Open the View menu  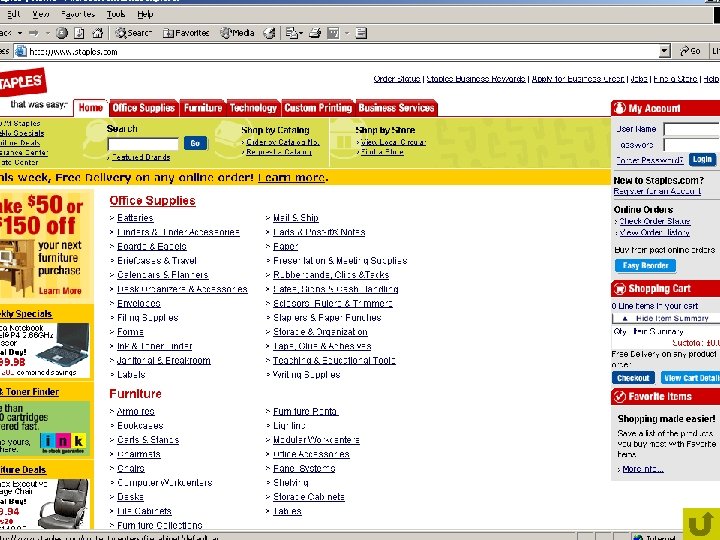(41, 14)
